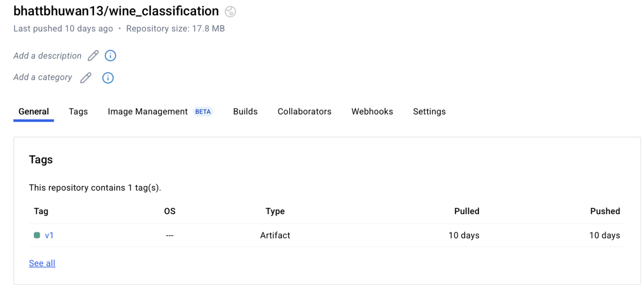
Task: Click the BETA badge on Image Management
Action: tap(203, 112)
